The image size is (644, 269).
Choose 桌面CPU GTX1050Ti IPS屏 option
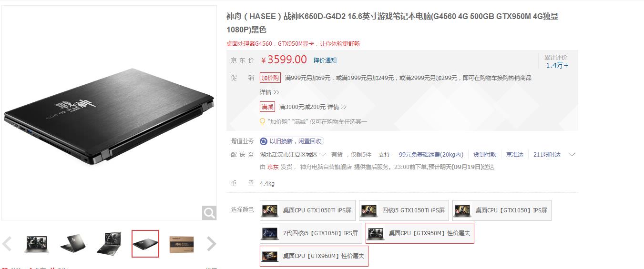click(x=307, y=210)
